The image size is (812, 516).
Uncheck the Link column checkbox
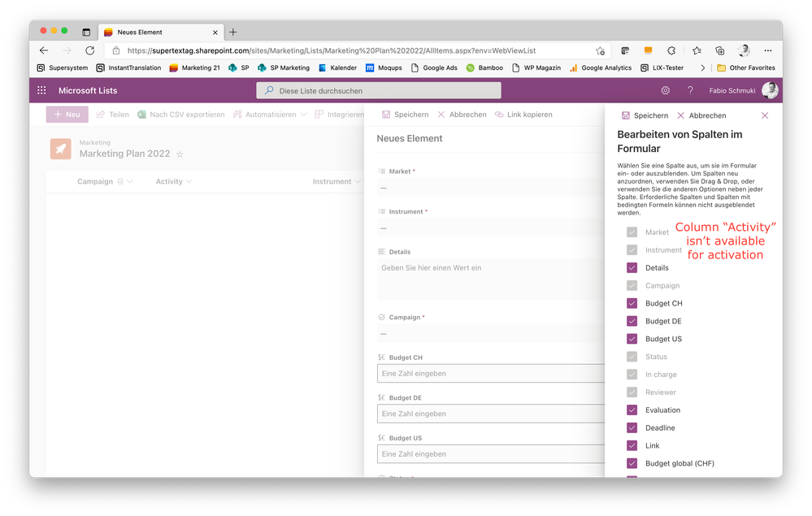(x=632, y=445)
